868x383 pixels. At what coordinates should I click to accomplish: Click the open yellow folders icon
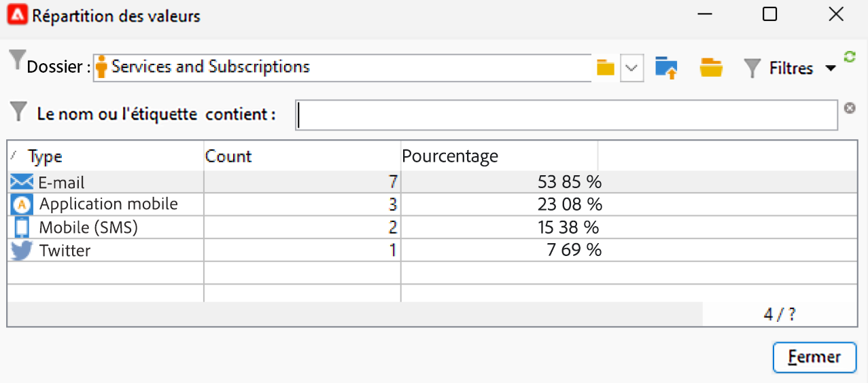coord(711,68)
